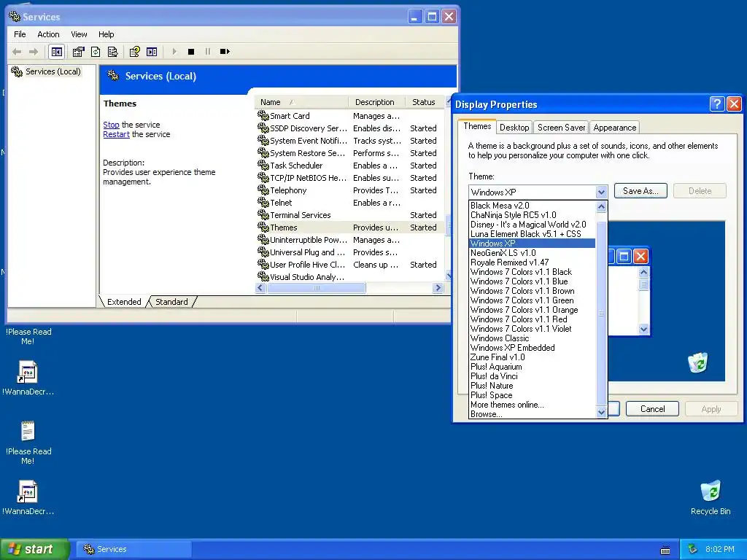Switch to the Standard tab in Services

point(171,302)
